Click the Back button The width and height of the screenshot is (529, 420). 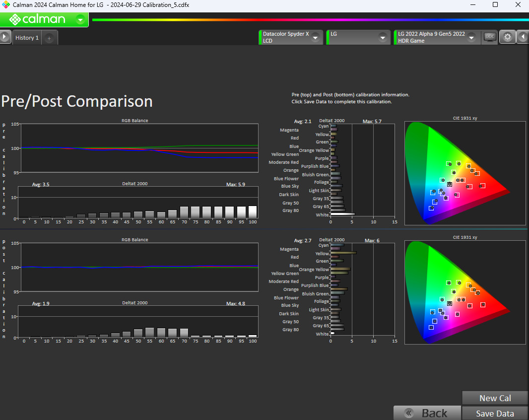pyautogui.click(x=427, y=413)
